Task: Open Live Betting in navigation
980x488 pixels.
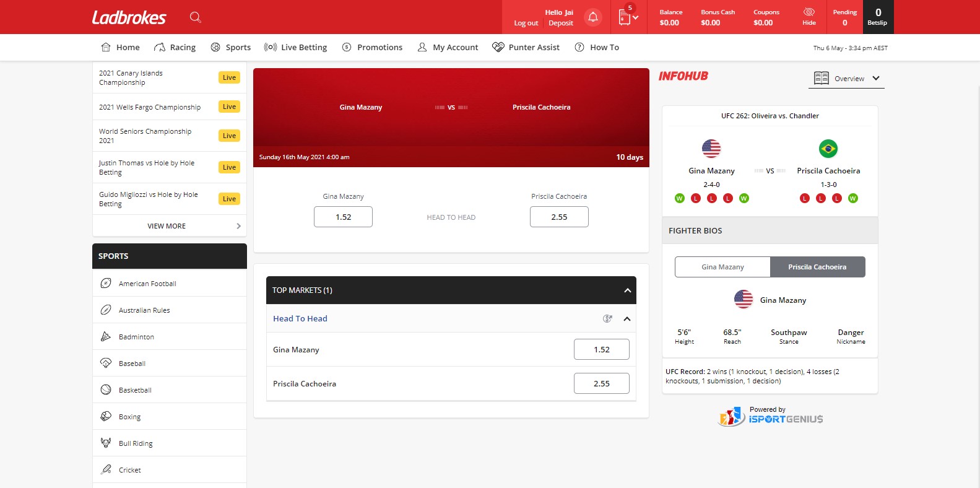Action: 295,47
